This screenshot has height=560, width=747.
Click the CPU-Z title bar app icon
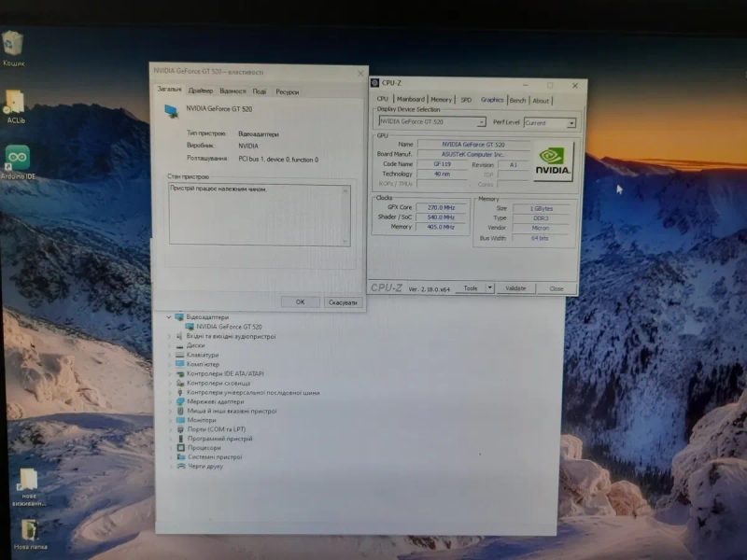point(375,83)
